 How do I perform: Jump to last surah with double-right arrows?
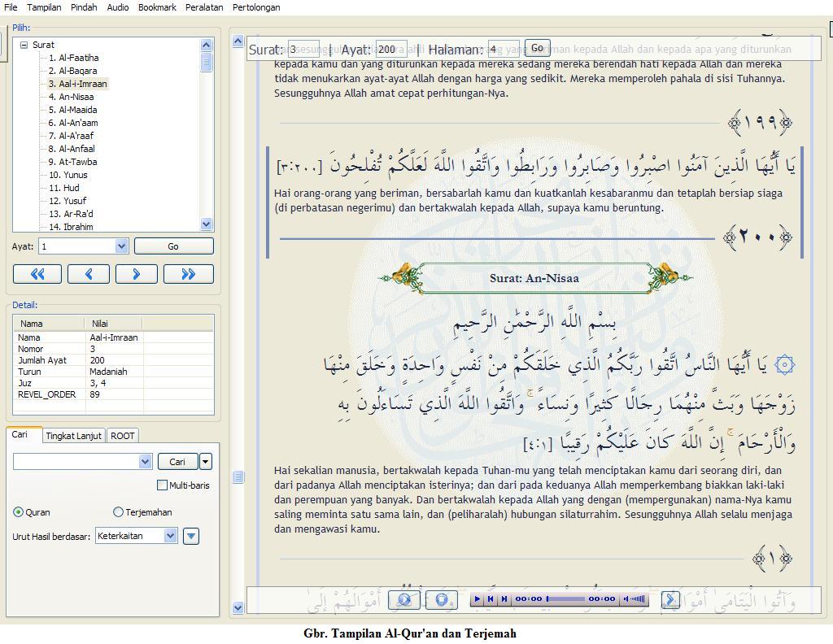[189, 274]
